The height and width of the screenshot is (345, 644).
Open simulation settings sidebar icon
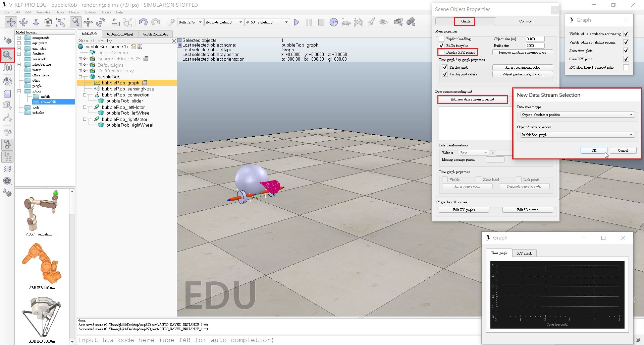pyautogui.click(x=7, y=41)
